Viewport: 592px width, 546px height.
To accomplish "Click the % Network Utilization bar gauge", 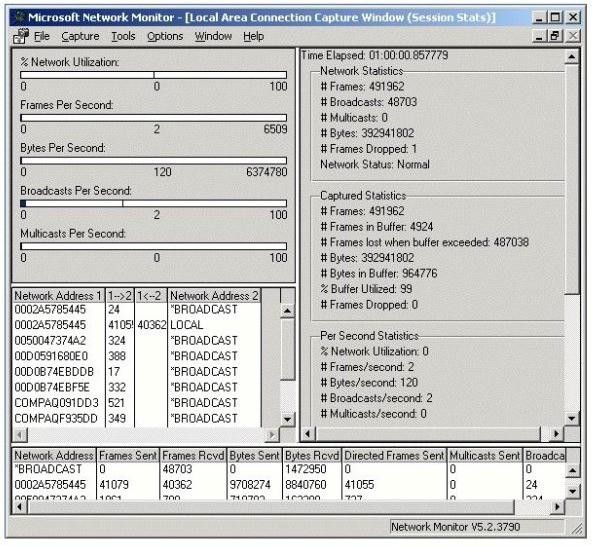I will coord(153,75).
